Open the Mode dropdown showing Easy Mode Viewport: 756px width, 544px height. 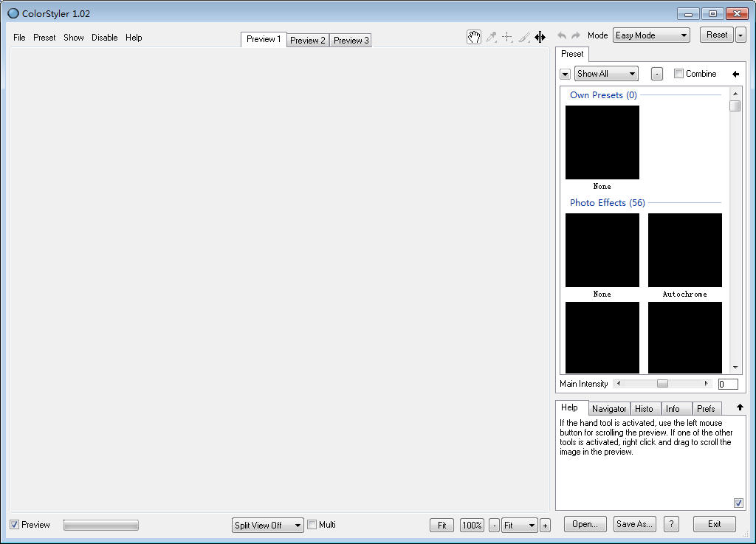click(651, 35)
